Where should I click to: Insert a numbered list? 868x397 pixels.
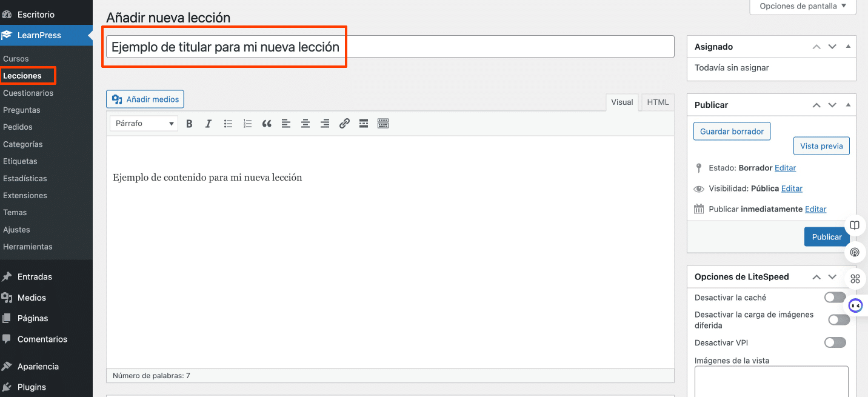(247, 124)
